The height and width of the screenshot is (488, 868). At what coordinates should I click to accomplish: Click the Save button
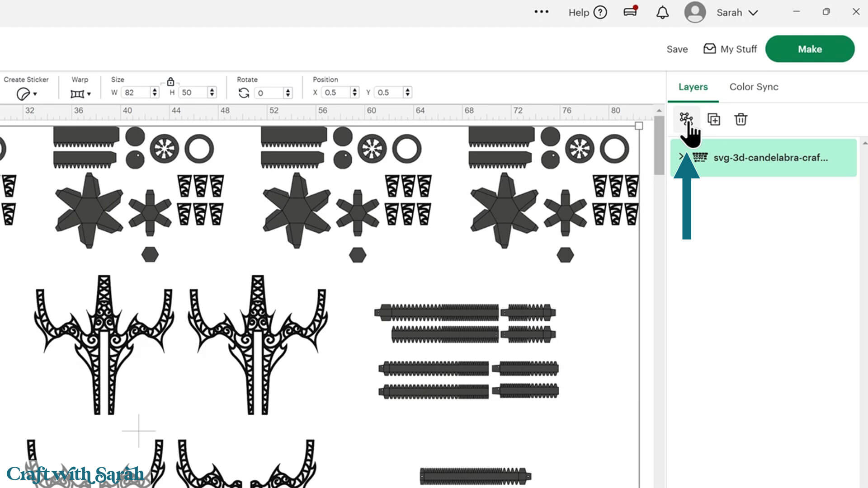tap(677, 49)
